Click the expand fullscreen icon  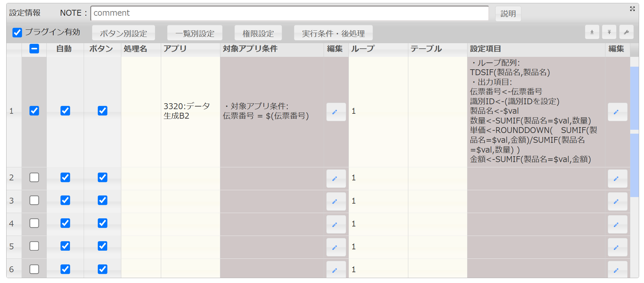point(633,9)
